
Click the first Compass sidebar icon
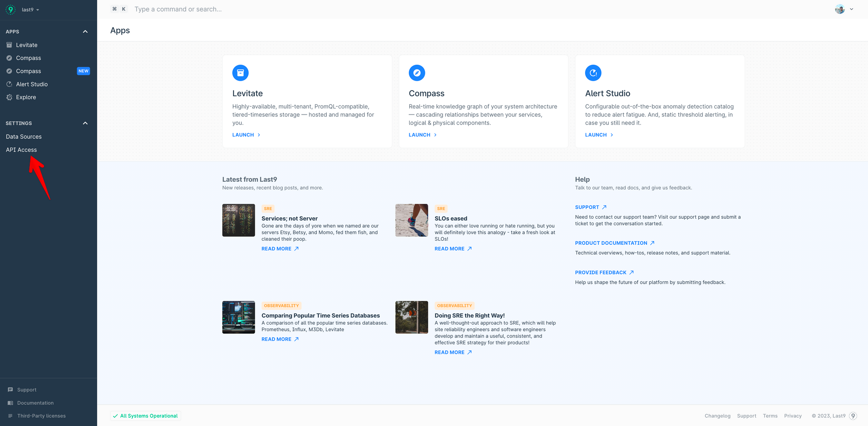[x=9, y=58]
